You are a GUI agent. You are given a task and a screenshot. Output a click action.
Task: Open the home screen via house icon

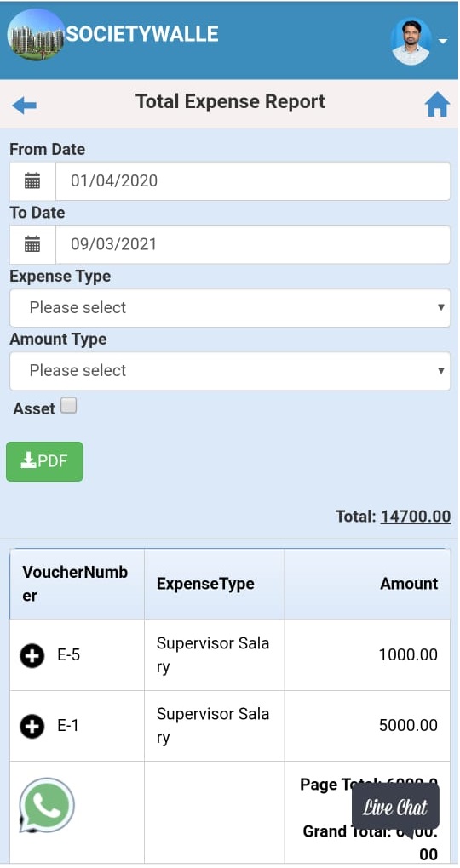pyautogui.click(x=437, y=104)
